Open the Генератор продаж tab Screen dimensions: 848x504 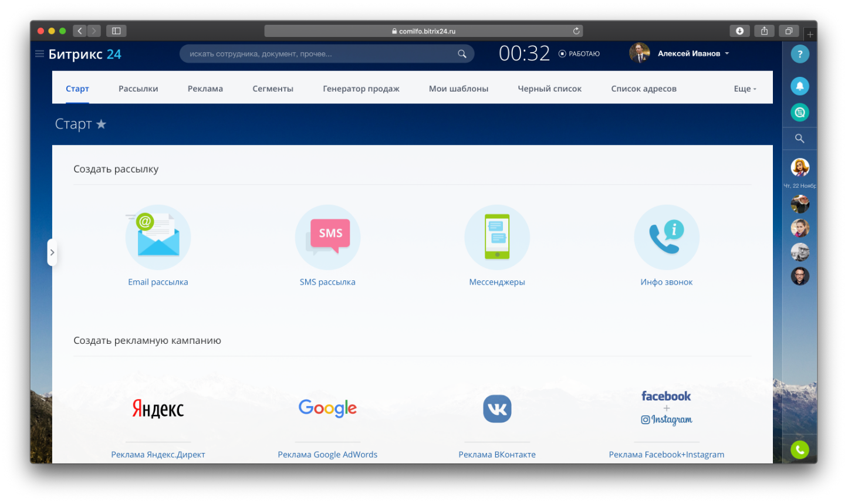[x=361, y=89]
